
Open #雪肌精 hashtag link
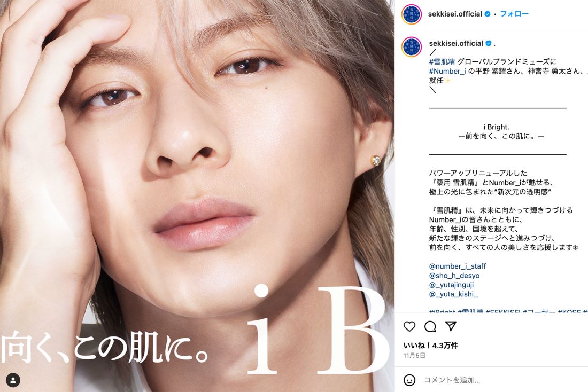(x=442, y=62)
